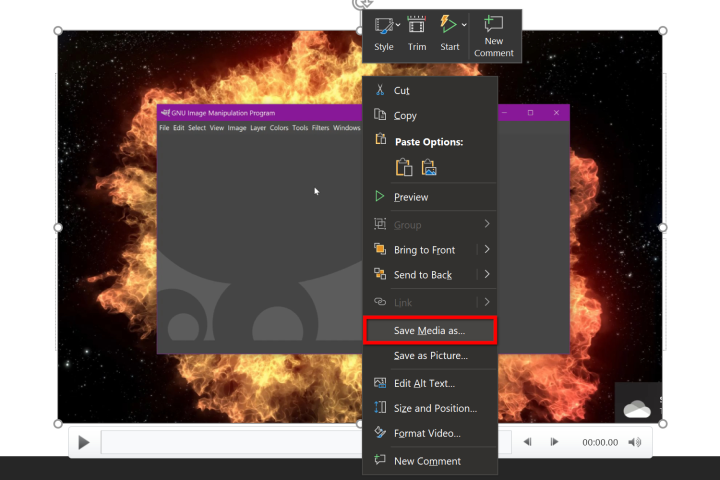Close the GIMP window in the video
Image resolution: width=720 pixels, height=480 pixels.
click(556, 113)
